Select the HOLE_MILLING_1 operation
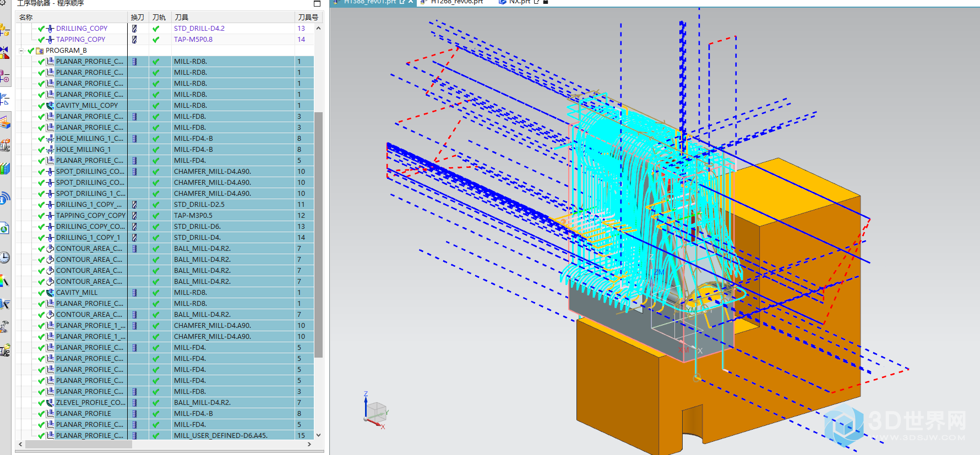This screenshot has height=455, width=980. pyautogui.click(x=83, y=149)
